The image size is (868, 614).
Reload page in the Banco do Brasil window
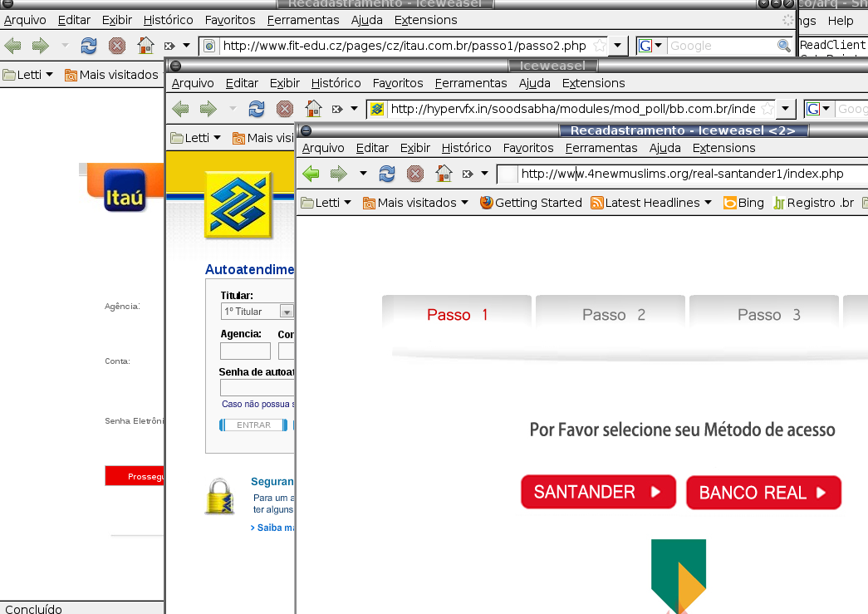[257, 109]
